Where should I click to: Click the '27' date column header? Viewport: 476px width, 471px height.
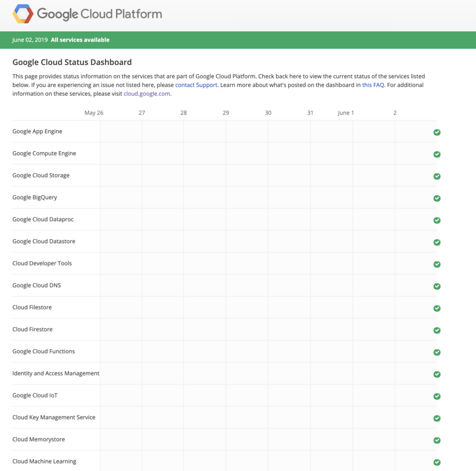coord(142,113)
